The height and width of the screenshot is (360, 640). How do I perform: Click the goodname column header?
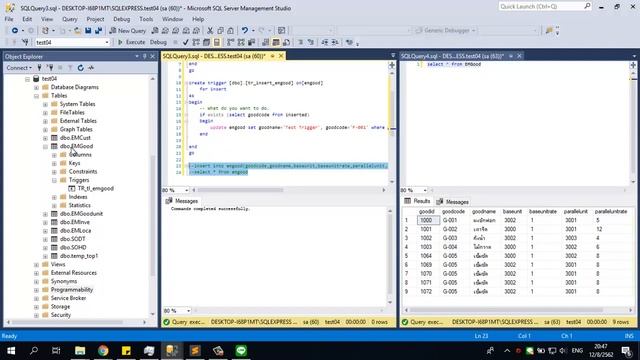point(484,211)
